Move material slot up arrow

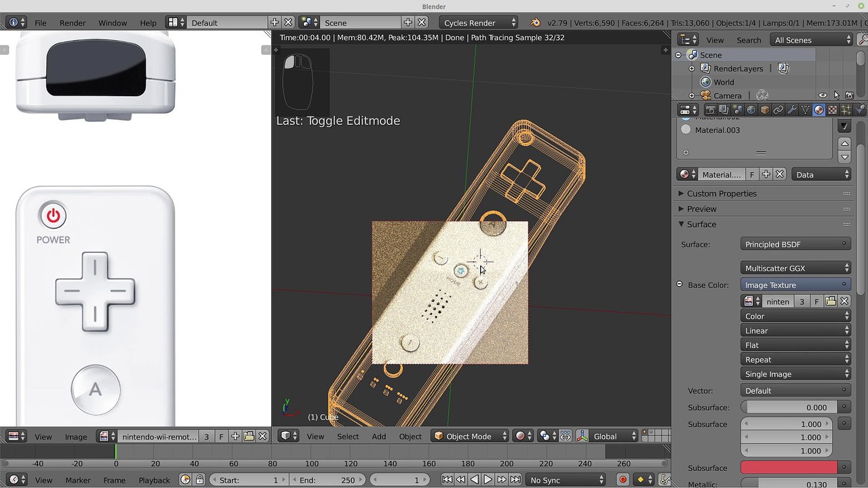pos(844,143)
